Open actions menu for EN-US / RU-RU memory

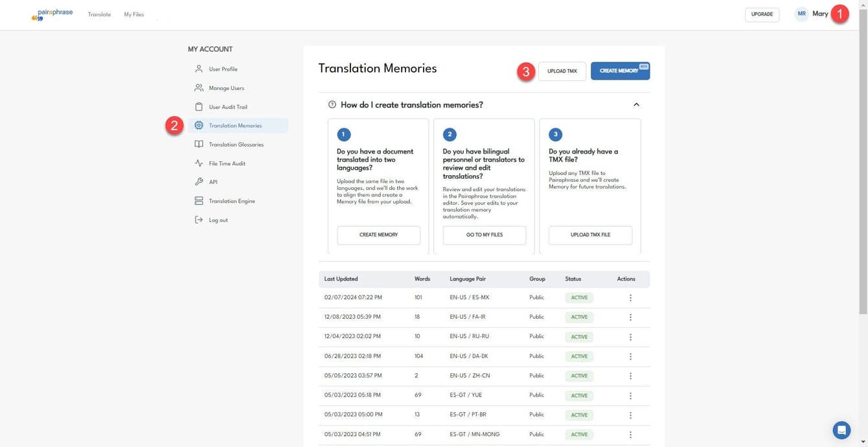pos(630,337)
